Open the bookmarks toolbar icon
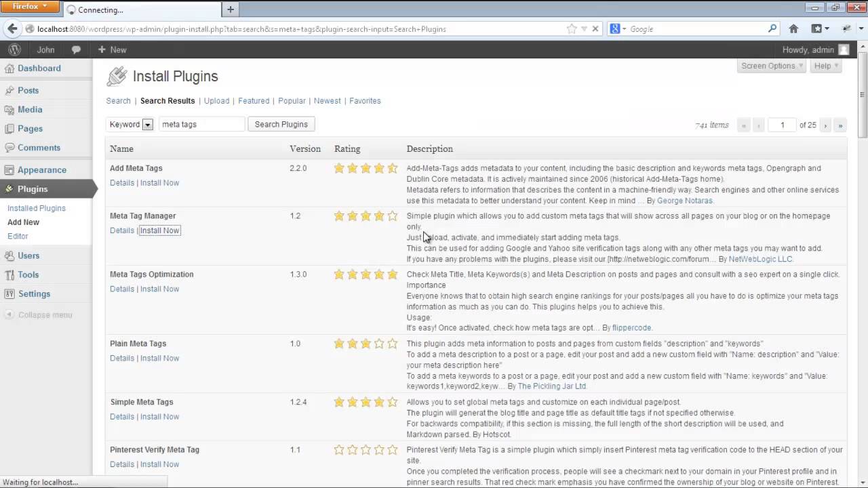The height and width of the screenshot is (488, 868). click(x=817, y=29)
